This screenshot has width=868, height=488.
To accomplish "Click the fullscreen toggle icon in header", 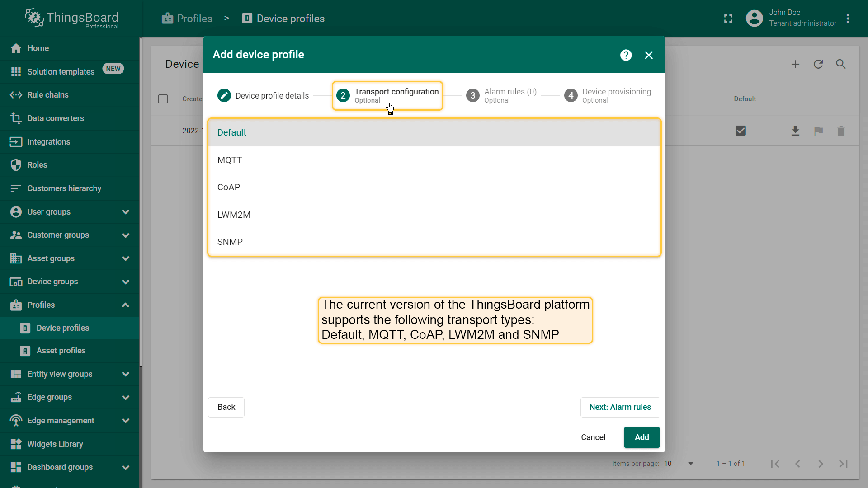I will pos(728,19).
